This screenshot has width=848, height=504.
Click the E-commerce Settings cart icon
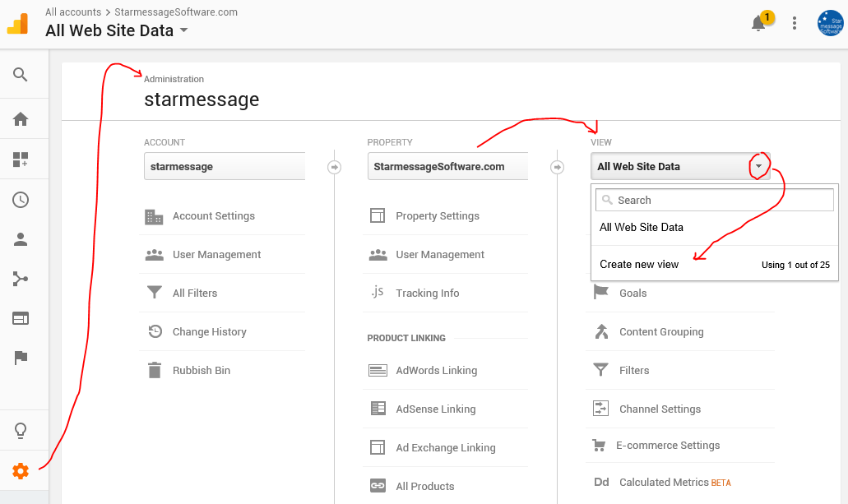click(600, 445)
